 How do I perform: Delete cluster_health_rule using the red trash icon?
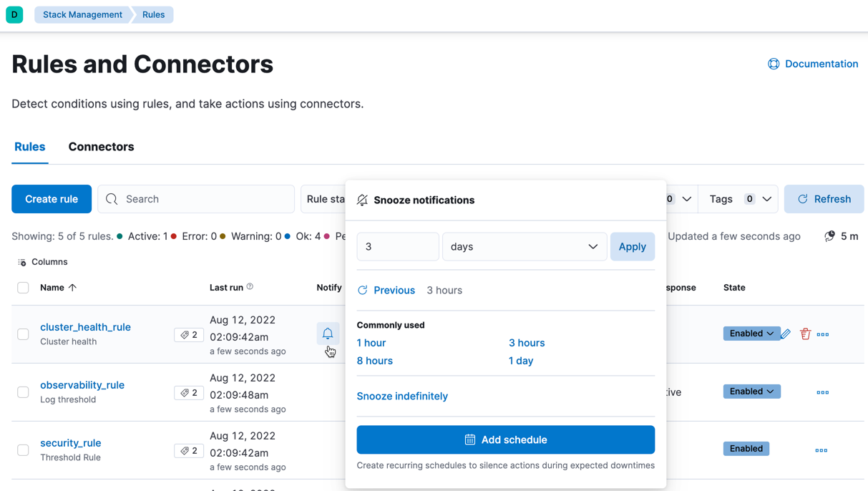805,333
